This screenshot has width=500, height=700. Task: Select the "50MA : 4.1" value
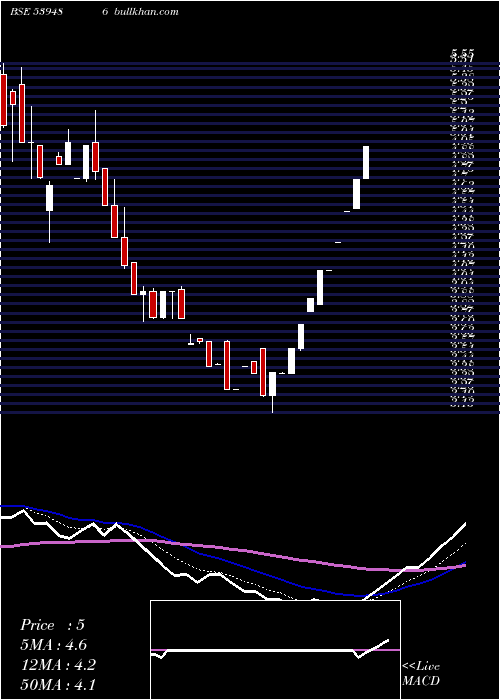tap(58, 684)
